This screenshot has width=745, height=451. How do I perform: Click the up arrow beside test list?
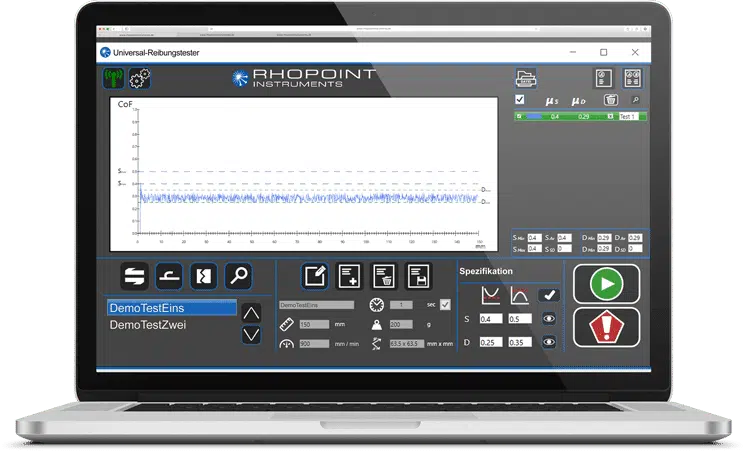[252, 312]
